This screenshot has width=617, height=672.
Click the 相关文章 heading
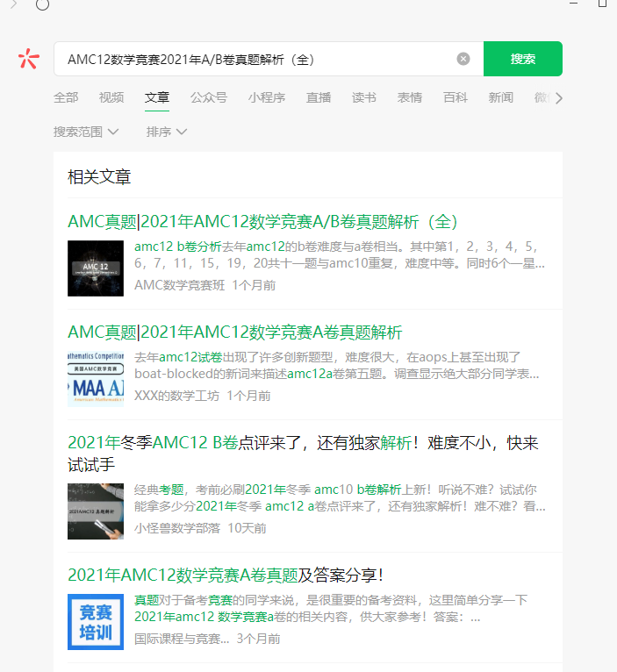click(x=99, y=177)
